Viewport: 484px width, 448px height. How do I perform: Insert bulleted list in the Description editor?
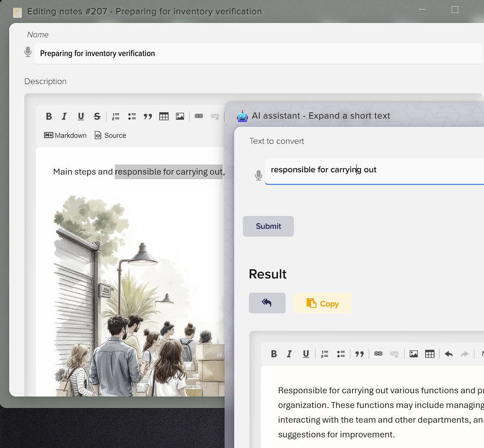(132, 117)
